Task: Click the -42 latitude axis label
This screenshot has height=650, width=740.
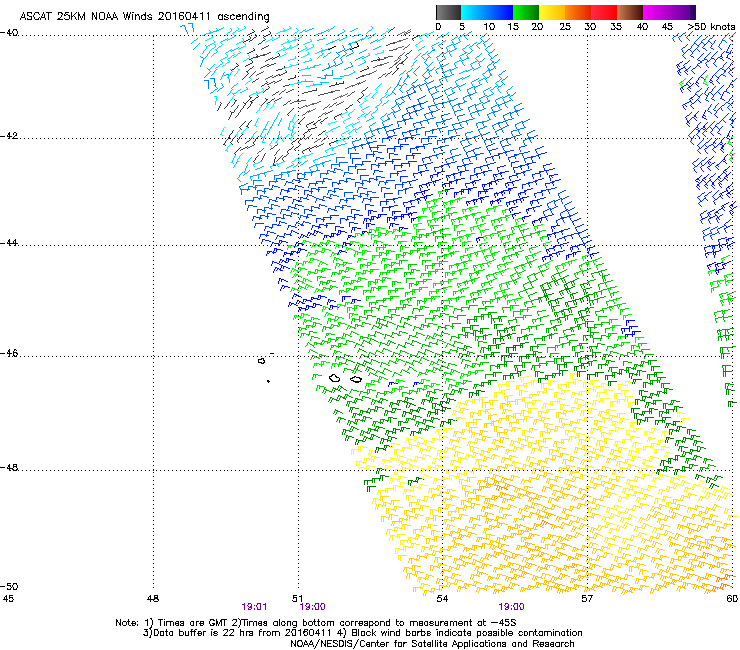Action: [9, 136]
